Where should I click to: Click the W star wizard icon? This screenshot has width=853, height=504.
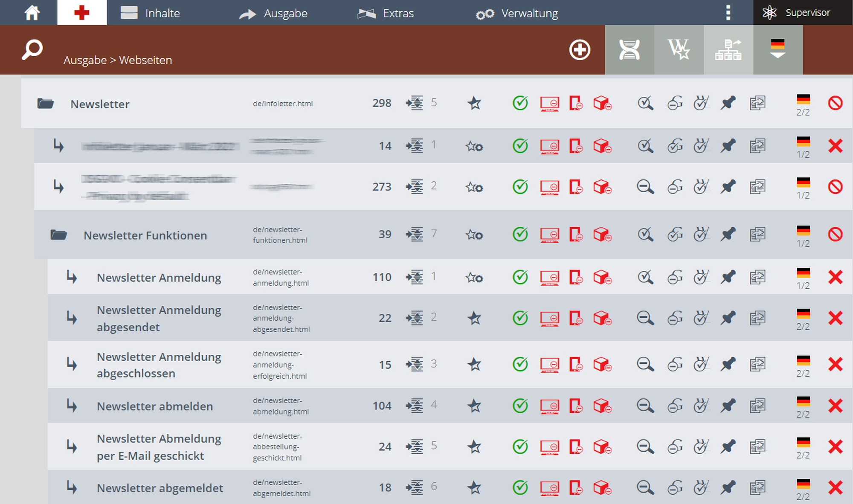pos(679,49)
